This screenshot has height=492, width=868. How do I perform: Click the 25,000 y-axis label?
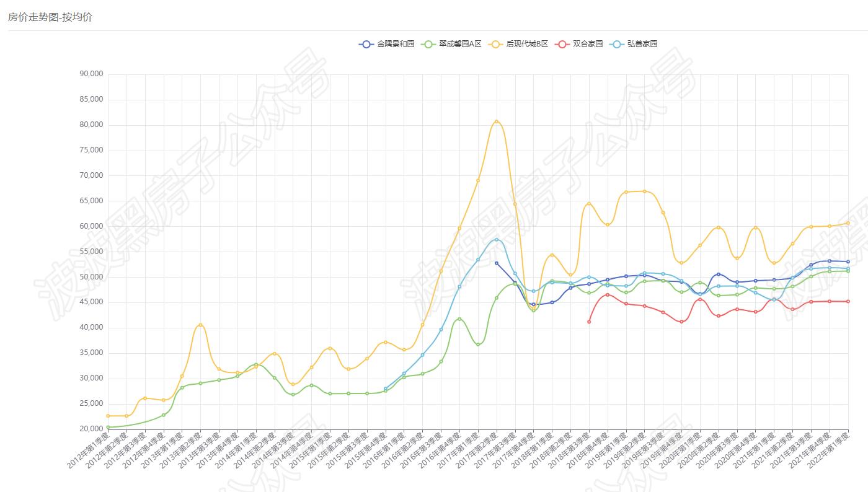(x=91, y=404)
